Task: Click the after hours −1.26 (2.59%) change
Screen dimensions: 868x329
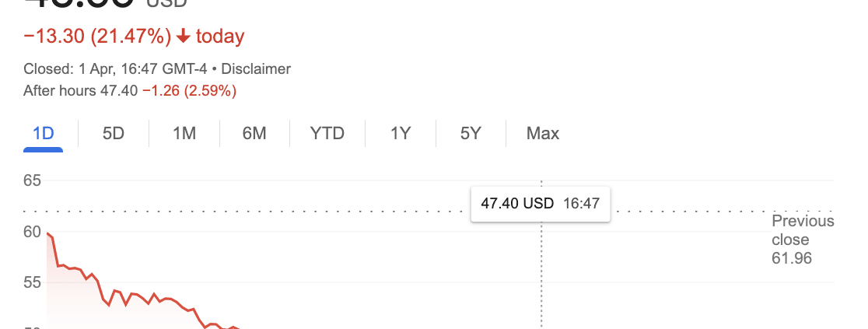Action: tap(189, 91)
